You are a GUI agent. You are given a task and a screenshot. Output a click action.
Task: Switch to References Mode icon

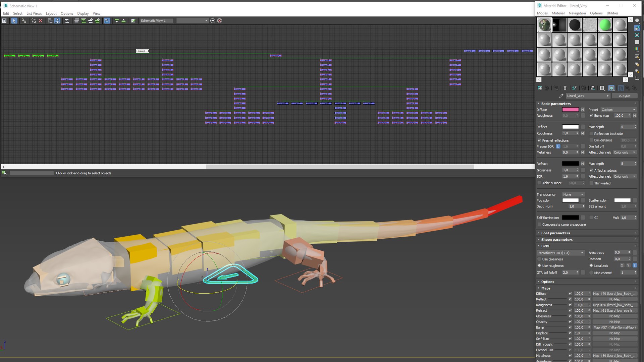click(x=58, y=21)
